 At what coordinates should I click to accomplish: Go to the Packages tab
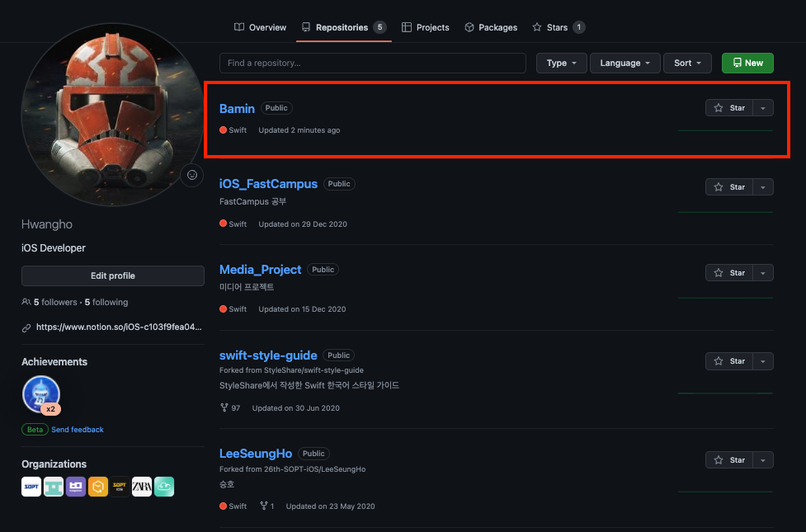pyautogui.click(x=491, y=27)
